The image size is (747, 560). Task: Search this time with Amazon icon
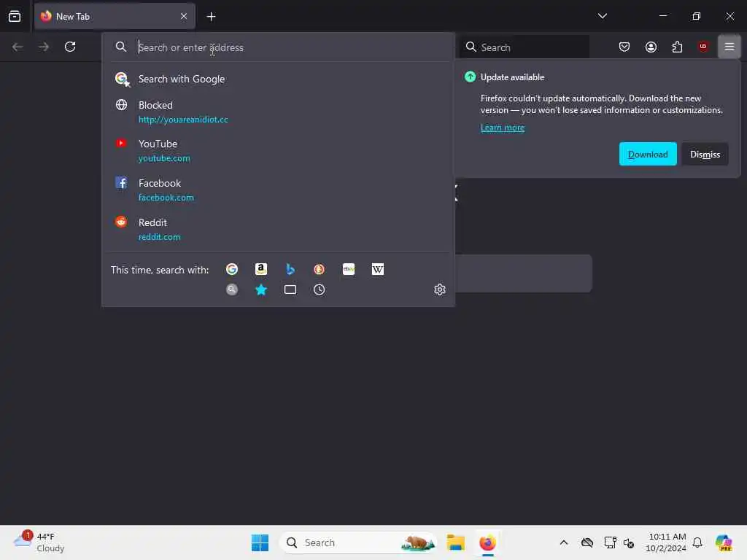tap(261, 270)
